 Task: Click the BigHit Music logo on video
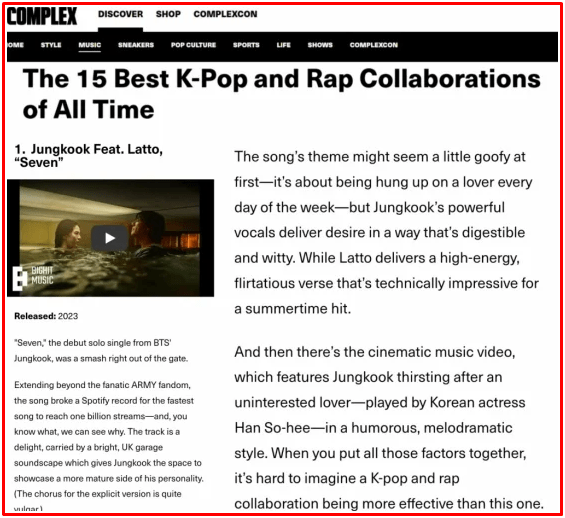[x=33, y=278]
